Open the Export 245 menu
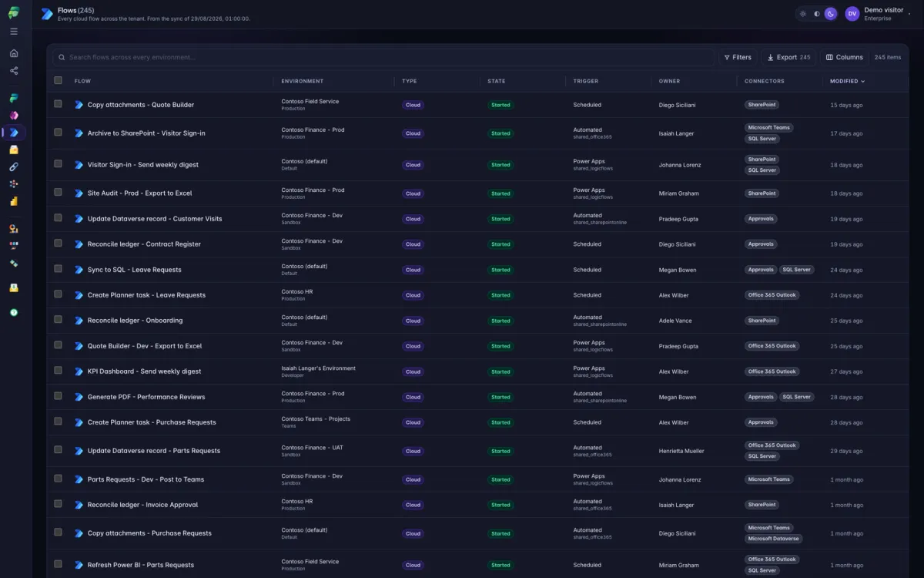924x578 pixels. tap(788, 57)
